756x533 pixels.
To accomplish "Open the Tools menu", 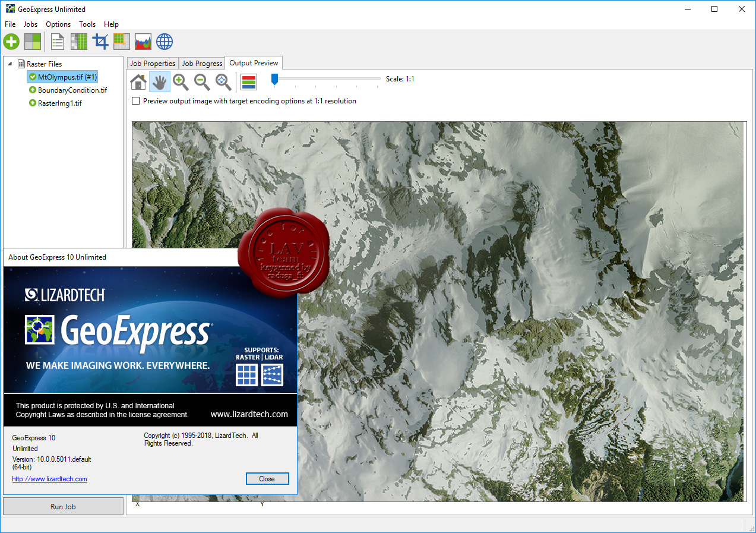I will pos(87,24).
